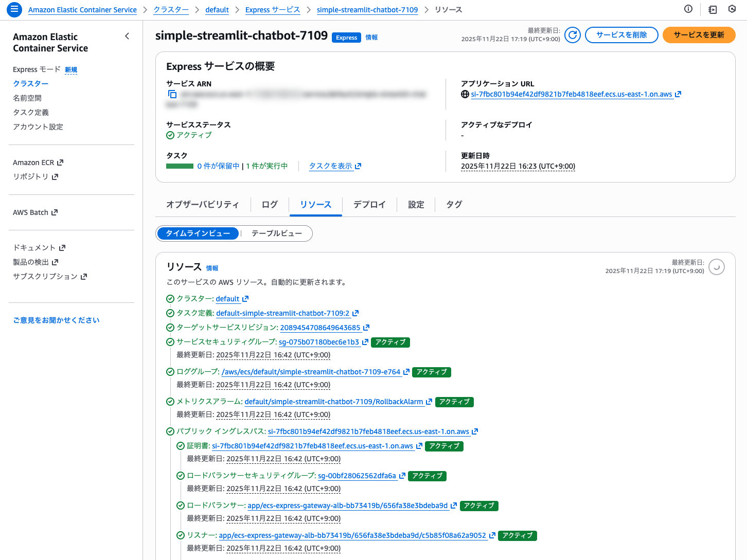Navigate to クラスター in the breadcrumb

171,10
